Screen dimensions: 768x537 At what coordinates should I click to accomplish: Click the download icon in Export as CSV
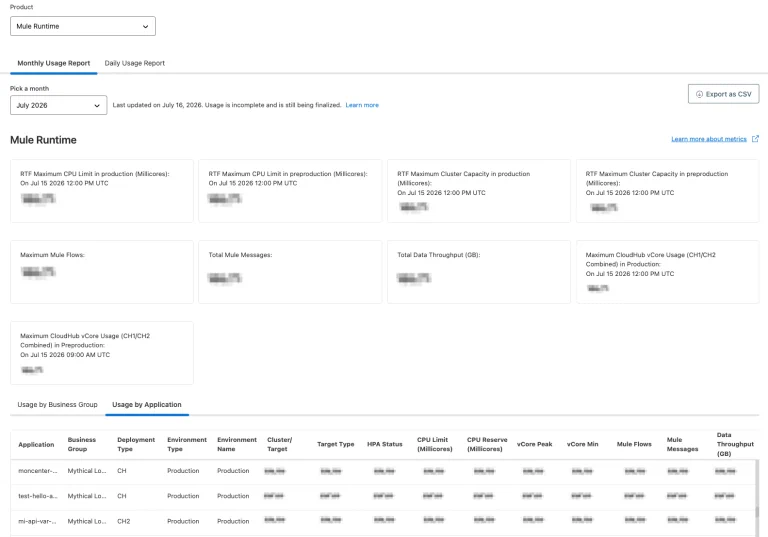pyautogui.click(x=699, y=94)
